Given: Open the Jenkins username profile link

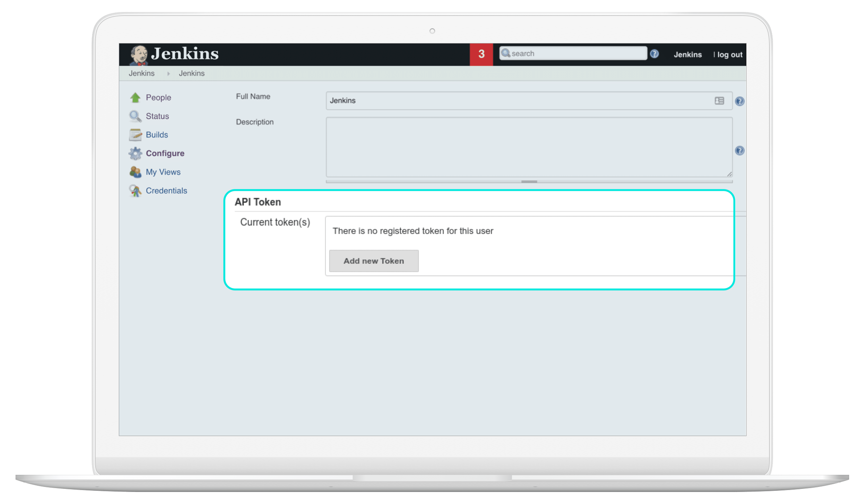Looking at the screenshot, I should pos(688,54).
